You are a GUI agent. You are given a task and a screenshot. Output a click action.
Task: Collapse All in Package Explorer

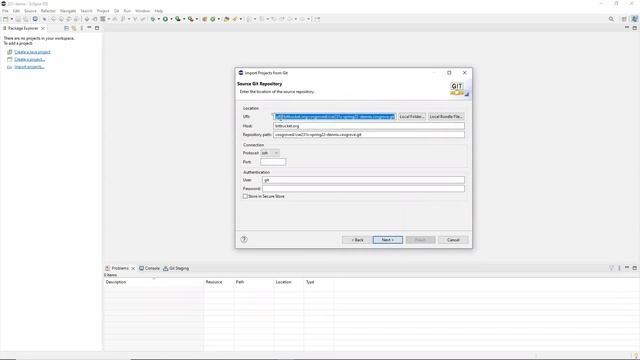[x=66, y=28]
